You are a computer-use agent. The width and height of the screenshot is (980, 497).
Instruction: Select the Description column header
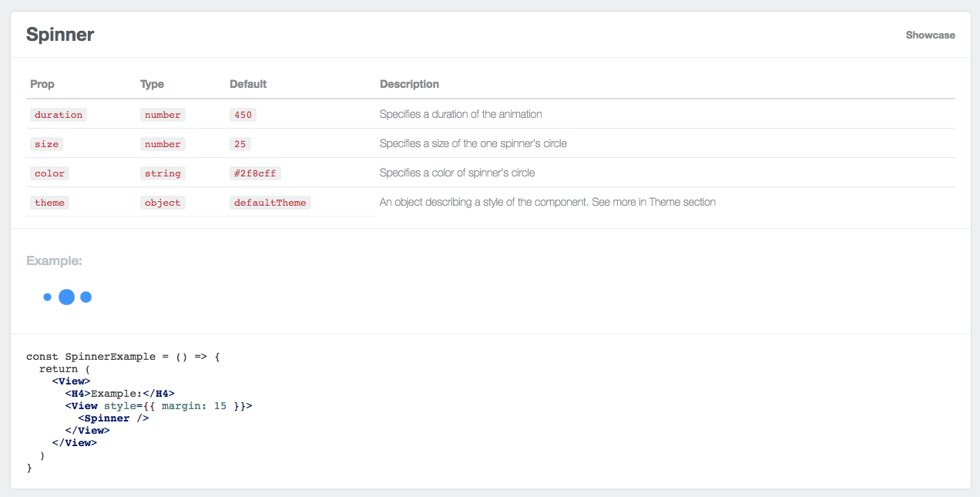coord(409,84)
